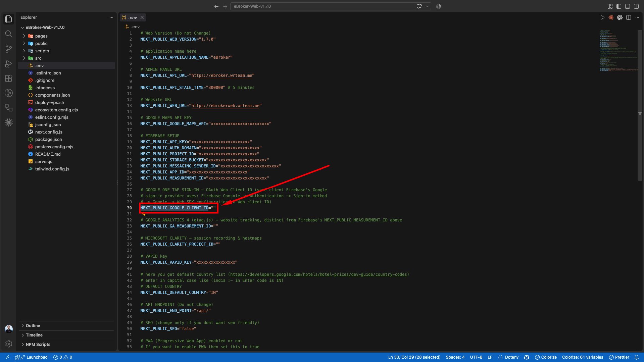This screenshot has height=362, width=644.
Task: Open the Manage settings gear
Action: point(9,344)
